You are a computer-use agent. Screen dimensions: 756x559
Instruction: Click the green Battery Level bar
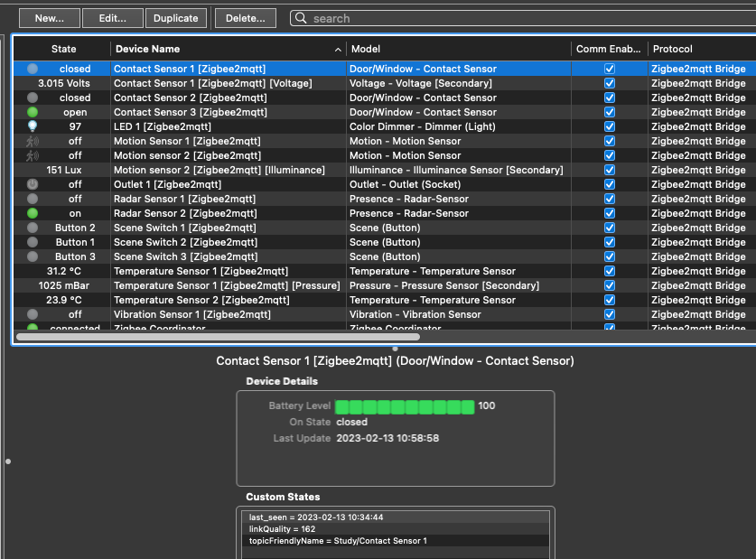[x=405, y=406]
